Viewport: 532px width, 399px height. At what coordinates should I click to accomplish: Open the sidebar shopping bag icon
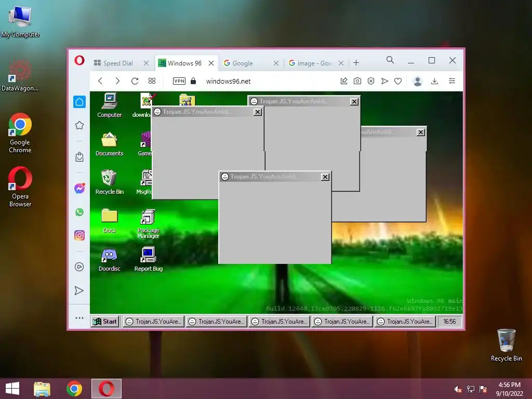[x=79, y=157]
